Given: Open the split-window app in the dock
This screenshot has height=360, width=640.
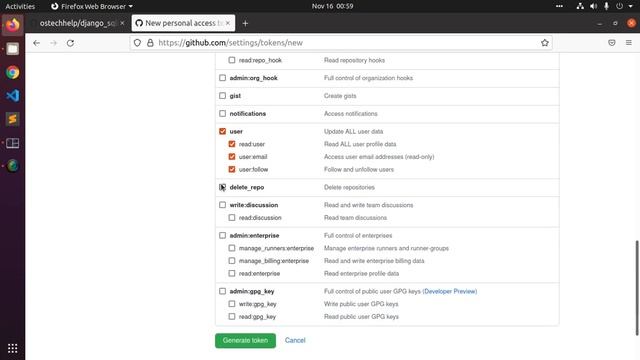Looking at the screenshot, I should 13,143.
